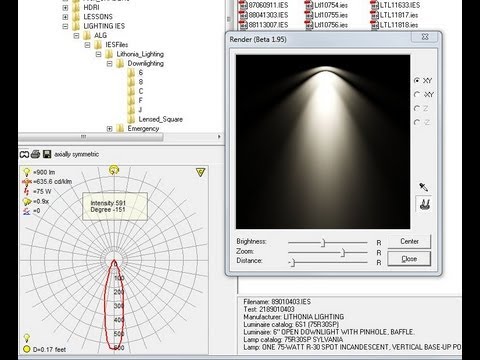
Task: Click the Brightness slider handle
Action: point(323,243)
